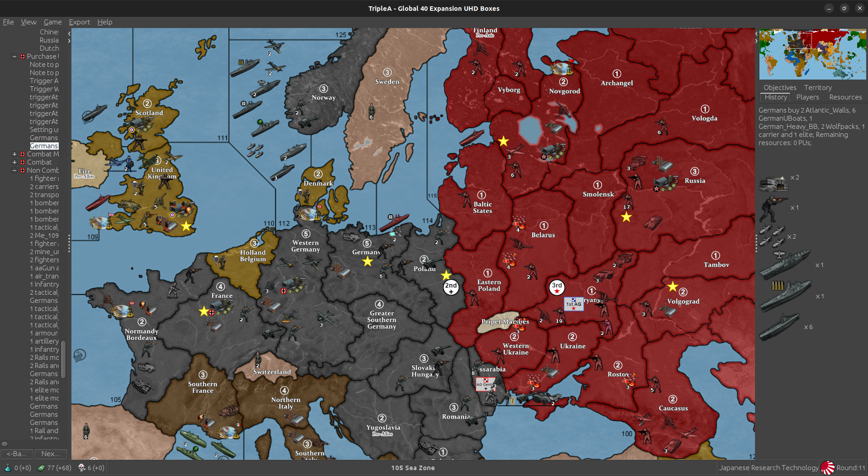This screenshot has width=868, height=476.
Task: Open the Help menu
Action: tap(105, 22)
